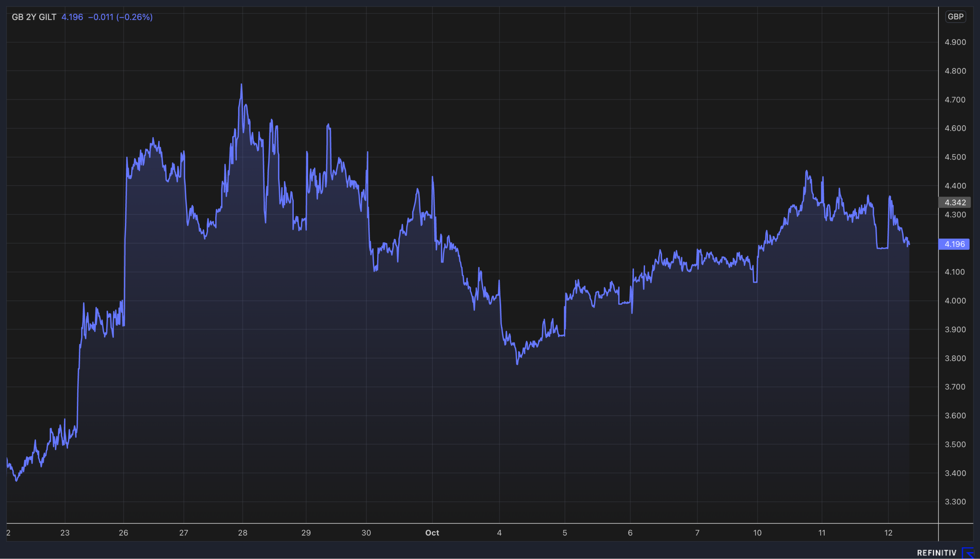Screen dimensions: 980x559
Task: Click the 29 date label
Action: point(306,533)
